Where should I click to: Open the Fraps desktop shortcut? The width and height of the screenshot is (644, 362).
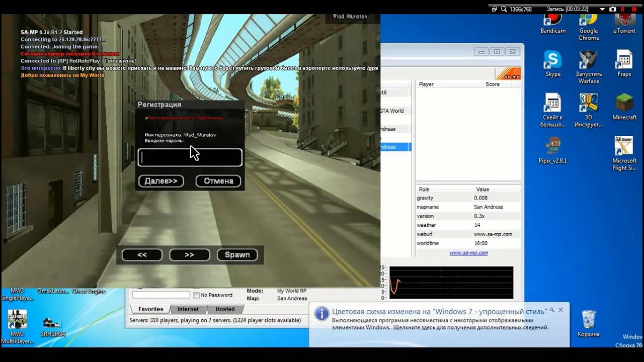(624, 64)
